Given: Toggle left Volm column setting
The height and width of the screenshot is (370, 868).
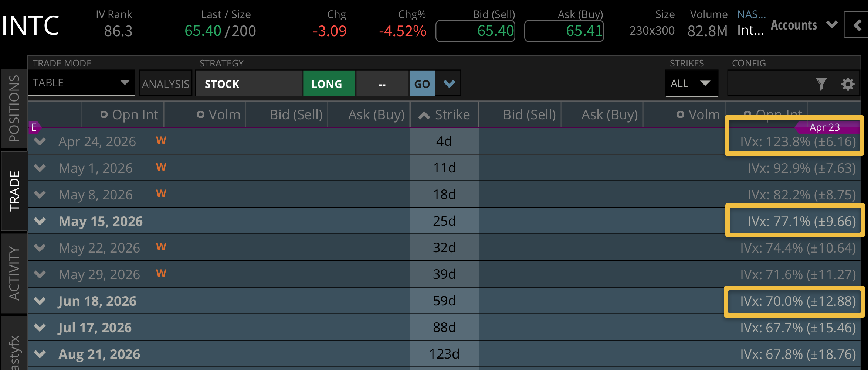Looking at the screenshot, I should pyautogui.click(x=201, y=115).
